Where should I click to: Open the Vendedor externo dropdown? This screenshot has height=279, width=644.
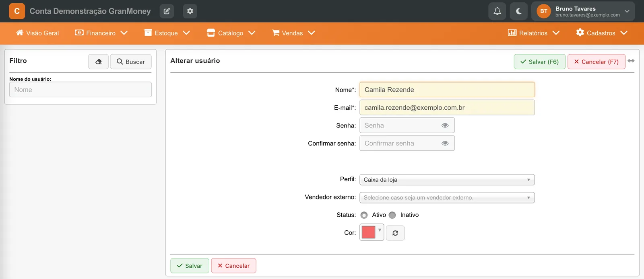click(x=447, y=197)
